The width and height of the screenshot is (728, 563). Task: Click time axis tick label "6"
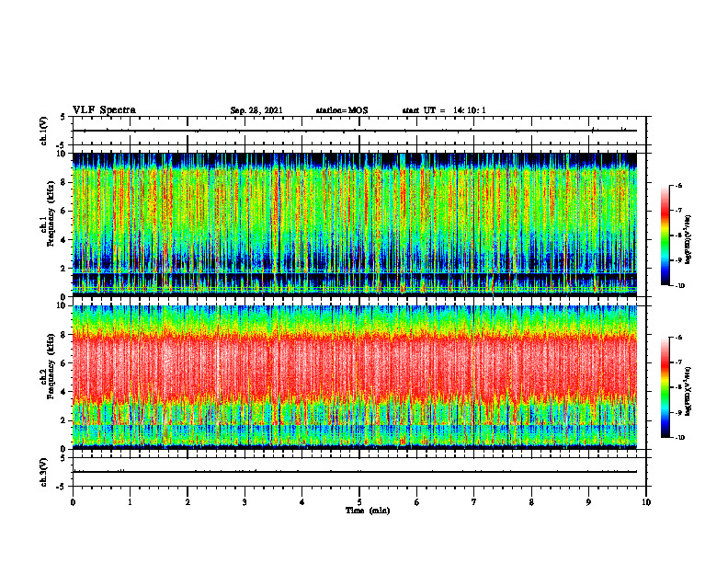[x=417, y=502]
